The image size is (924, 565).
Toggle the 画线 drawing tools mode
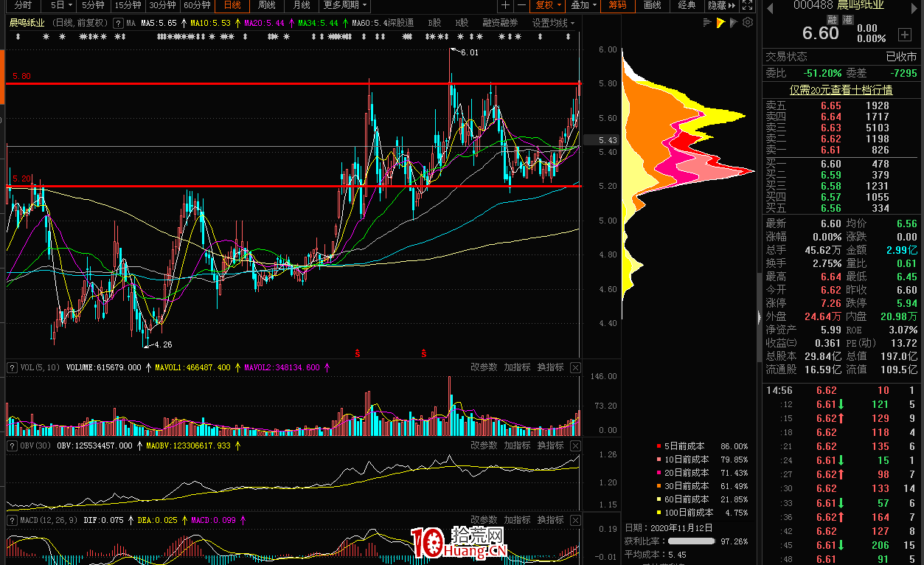[x=652, y=5]
